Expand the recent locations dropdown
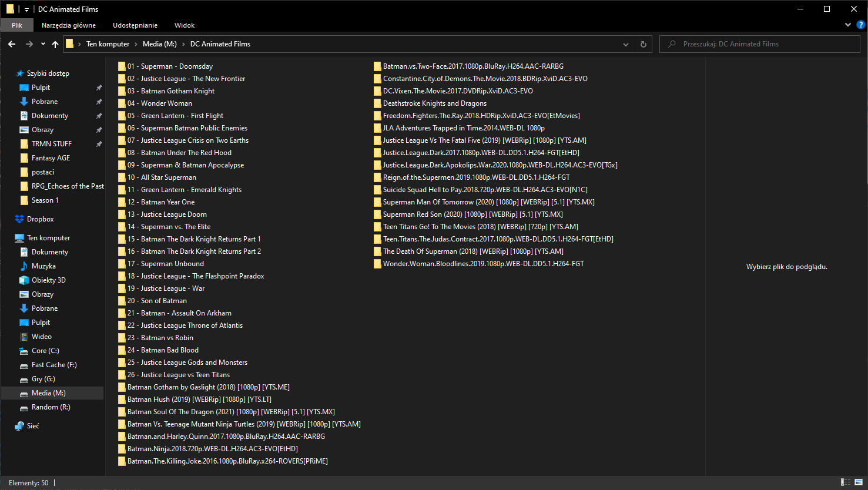The width and height of the screenshot is (868, 490). 43,44
